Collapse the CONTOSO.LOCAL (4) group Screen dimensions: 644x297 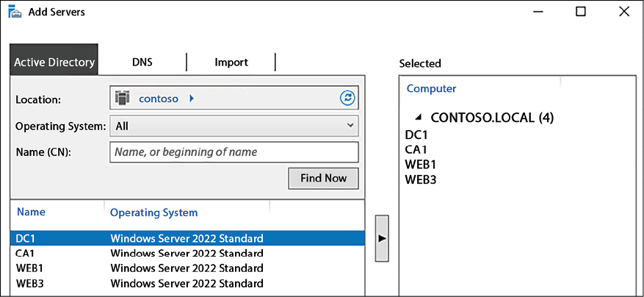point(418,118)
